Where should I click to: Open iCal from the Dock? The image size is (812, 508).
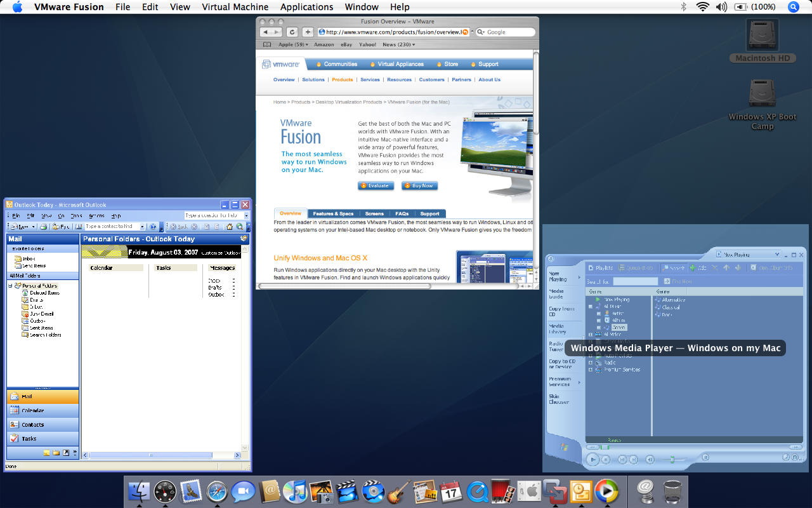coord(450,491)
